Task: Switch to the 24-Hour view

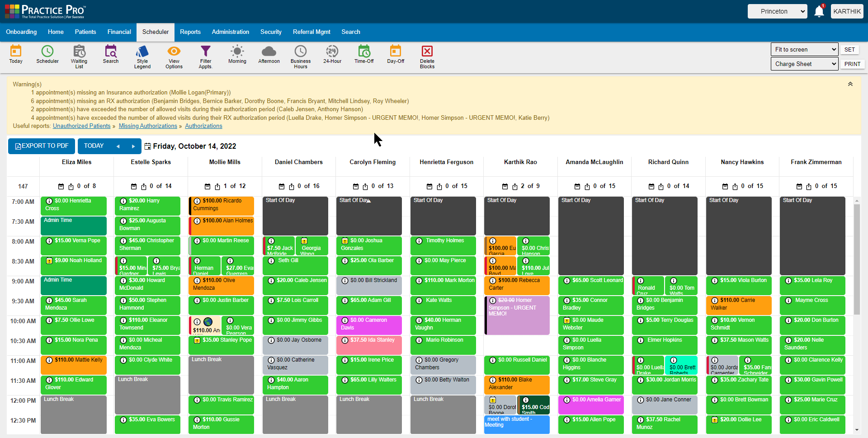Action: click(332, 55)
